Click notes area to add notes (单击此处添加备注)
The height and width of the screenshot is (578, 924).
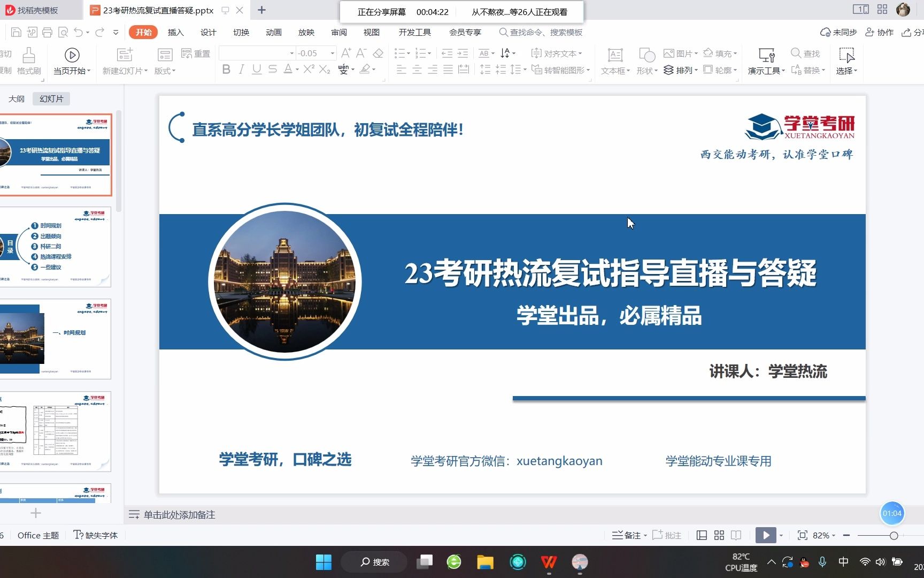(179, 515)
